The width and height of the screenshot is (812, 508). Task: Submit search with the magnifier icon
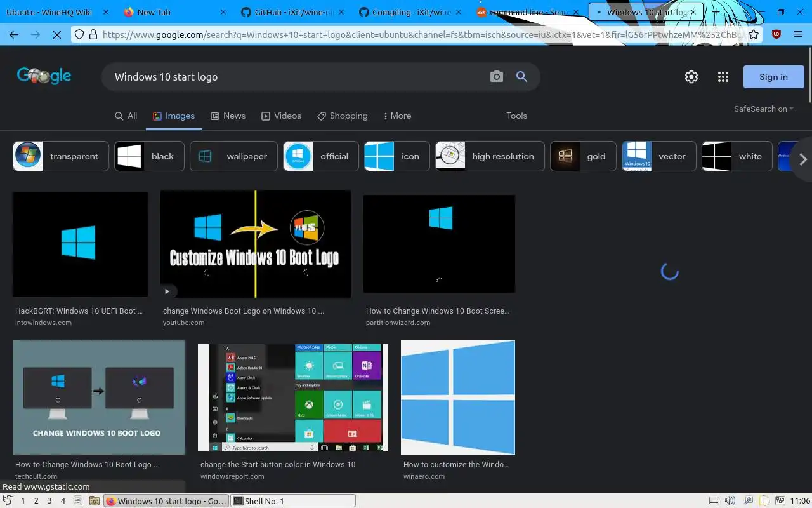pos(521,77)
